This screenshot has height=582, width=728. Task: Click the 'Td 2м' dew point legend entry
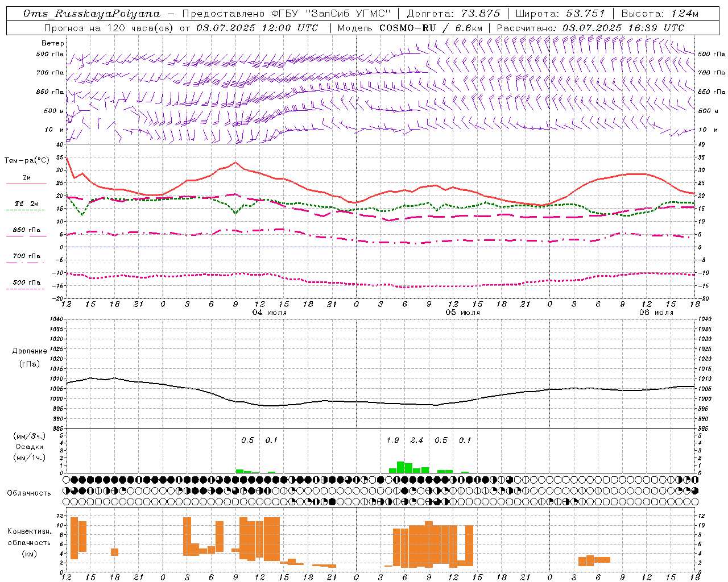26,203
